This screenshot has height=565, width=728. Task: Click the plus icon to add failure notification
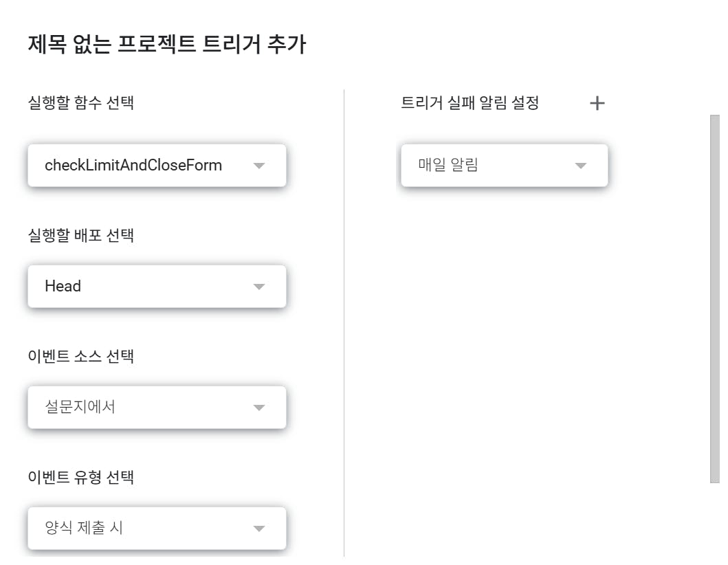tap(597, 103)
